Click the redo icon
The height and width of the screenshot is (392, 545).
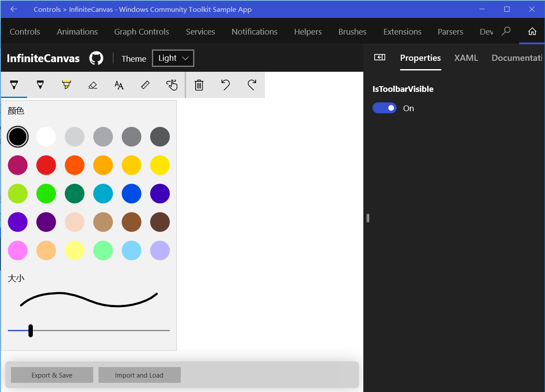[x=252, y=85]
